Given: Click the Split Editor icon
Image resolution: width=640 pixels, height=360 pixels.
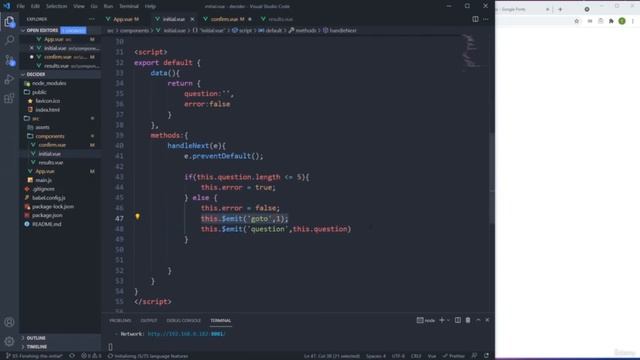Looking at the screenshot, I should click(x=475, y=19).
